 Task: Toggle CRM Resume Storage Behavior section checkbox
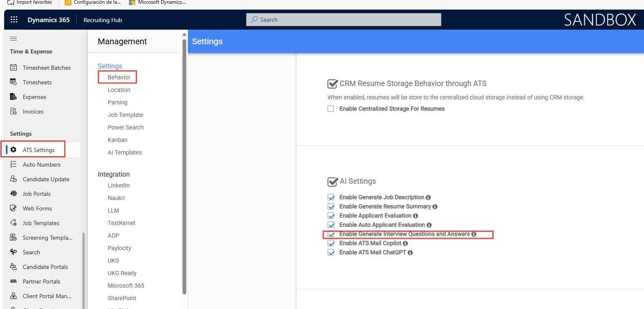coord(332,84)
